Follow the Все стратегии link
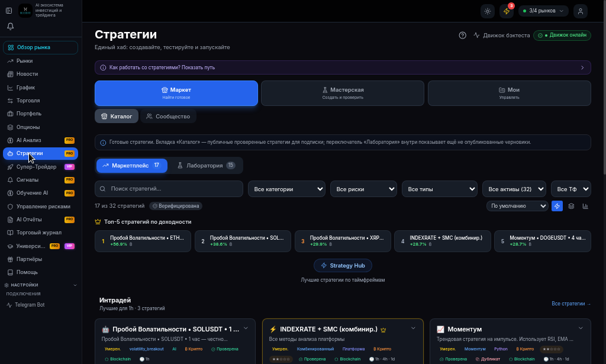 [571, 304]
